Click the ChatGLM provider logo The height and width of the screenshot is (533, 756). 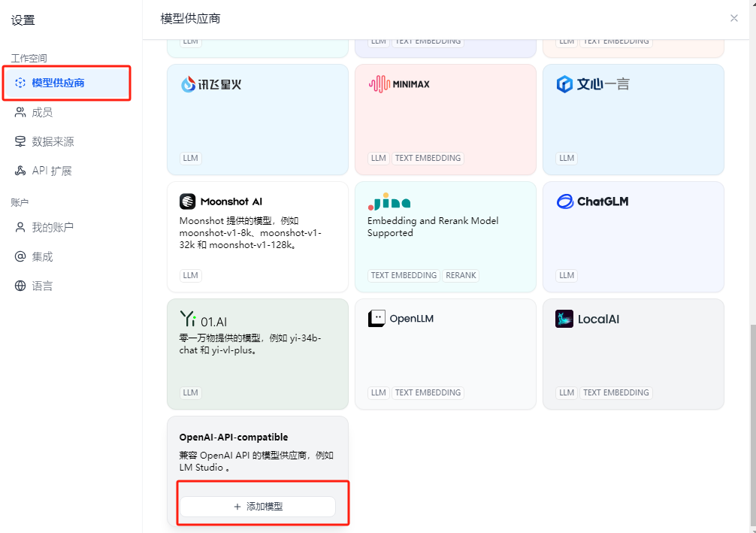[x=564, y=201]
